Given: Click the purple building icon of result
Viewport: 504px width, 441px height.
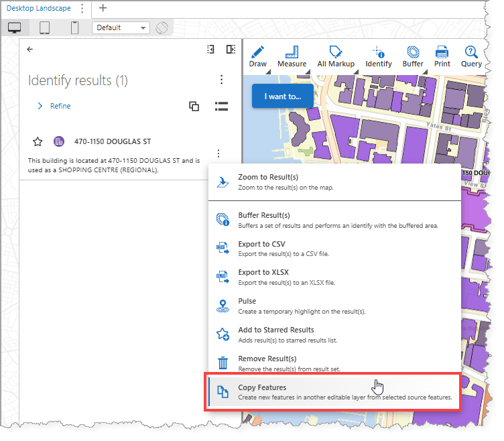Looking at the screenshot, I should click(x=59, y=141).
